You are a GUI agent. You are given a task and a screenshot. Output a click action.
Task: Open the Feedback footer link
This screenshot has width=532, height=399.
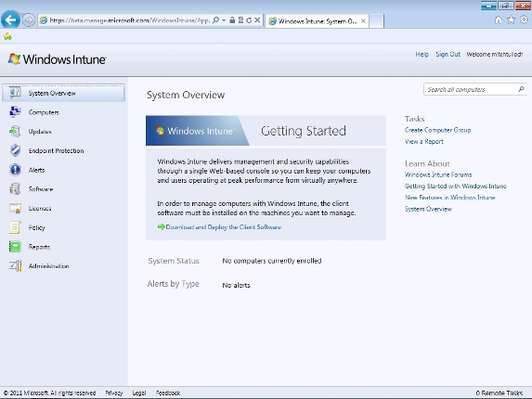point(168,393)
